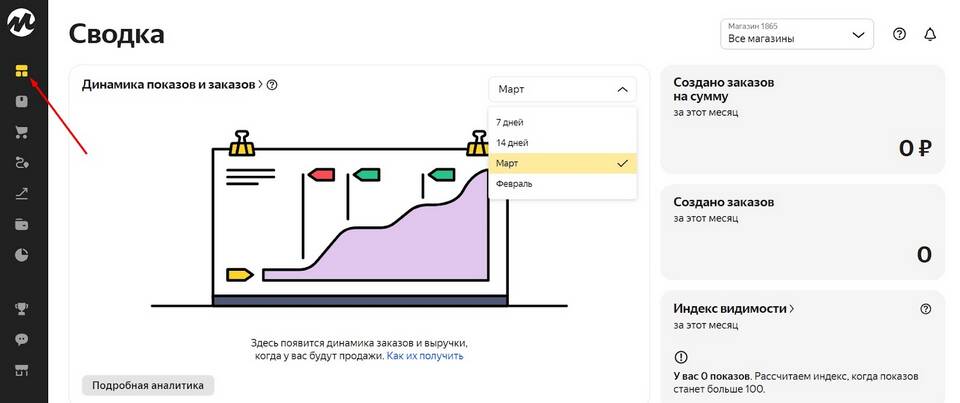Open the growth chart promotion icon
Viewport: 960px width, 403px height.
(x=22, y=193)
